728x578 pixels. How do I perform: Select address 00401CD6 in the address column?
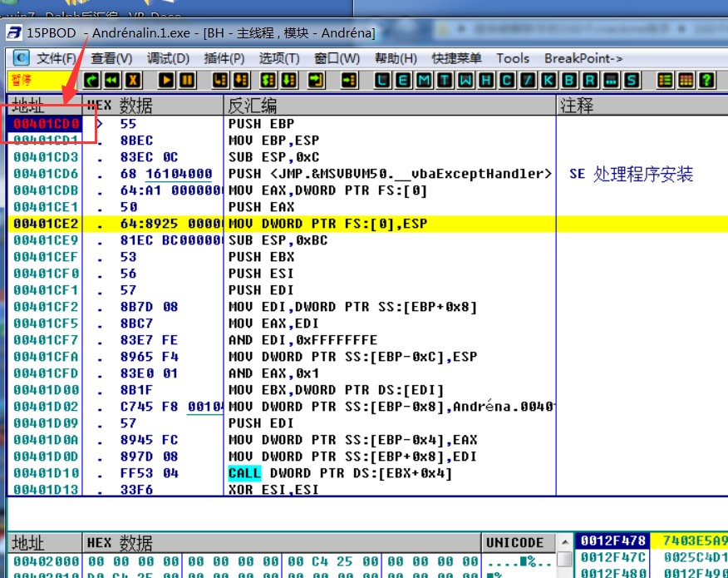point(45,174)
